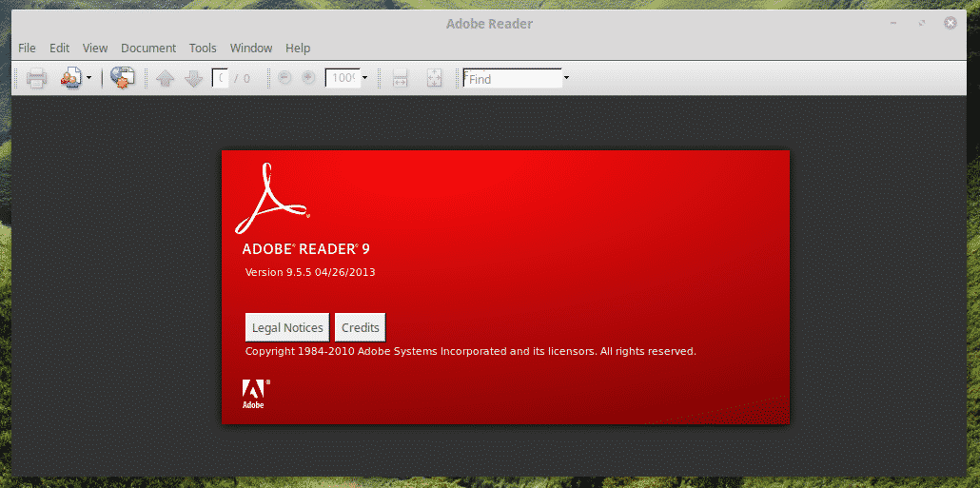Go to previous page up arrow

point(165,78)
